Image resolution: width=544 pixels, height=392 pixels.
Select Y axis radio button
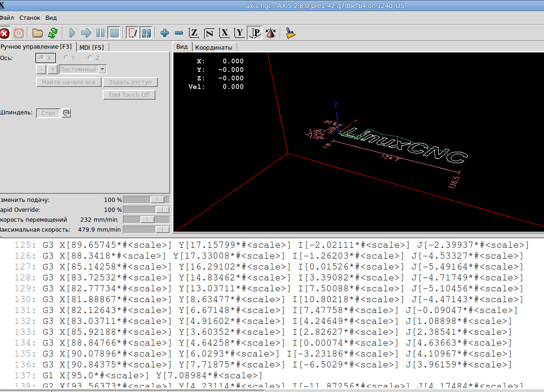click(x=69, y=58)
